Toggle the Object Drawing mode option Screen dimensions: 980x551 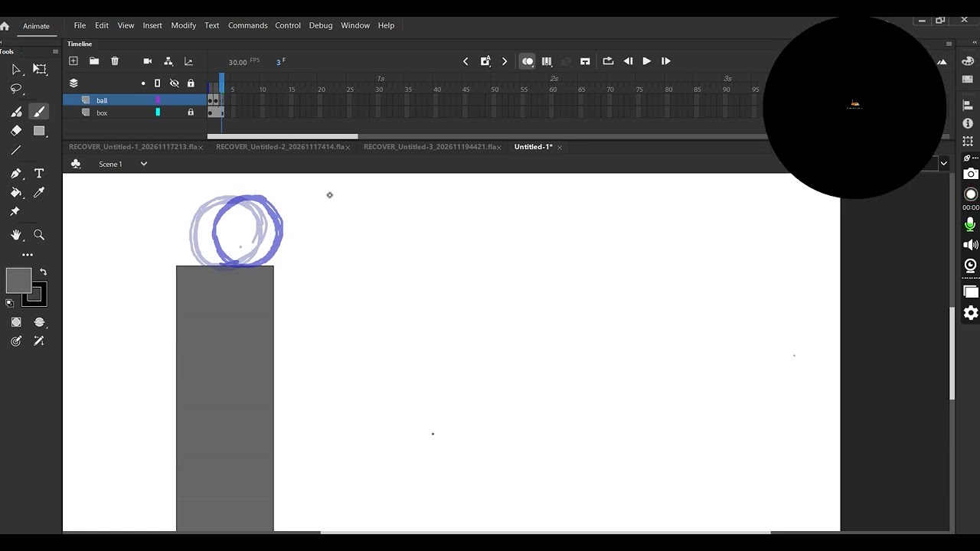16,322
